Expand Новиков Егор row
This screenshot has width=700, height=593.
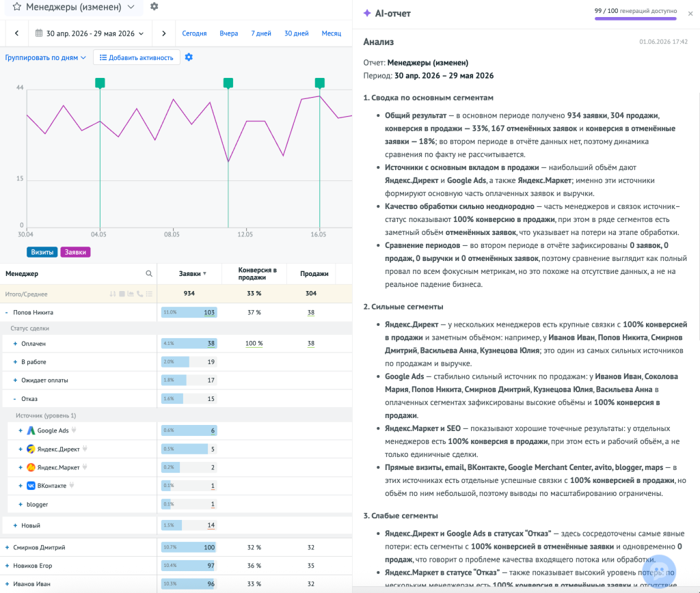point(7,566)
